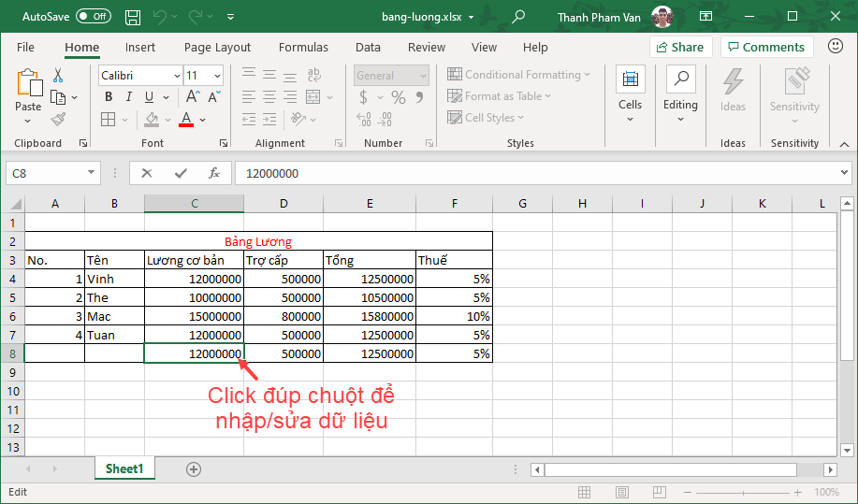Apply Comma Style format
This screenshot has height=504, width=858.
click(x=420, y=97)
